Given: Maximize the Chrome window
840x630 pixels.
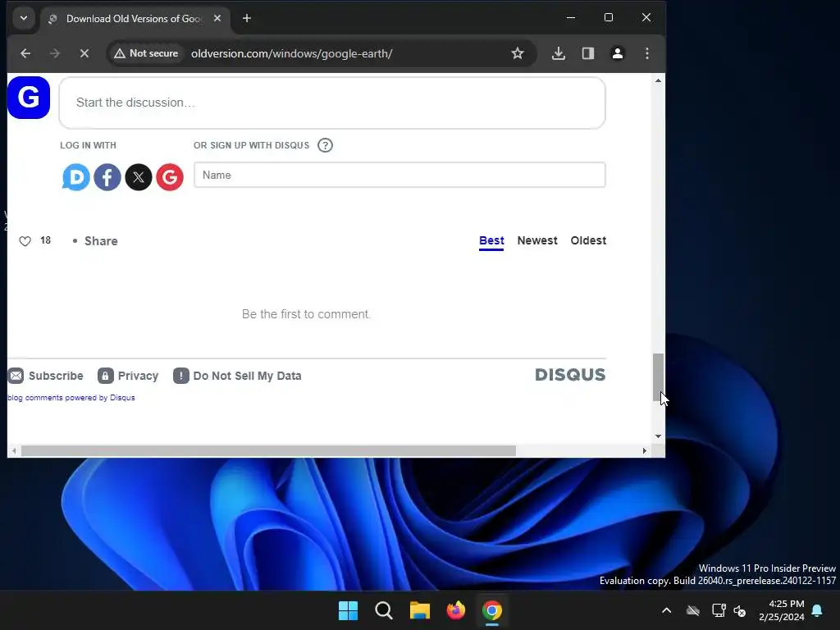Looking at the screenshot, I should [x=609, y=18].
